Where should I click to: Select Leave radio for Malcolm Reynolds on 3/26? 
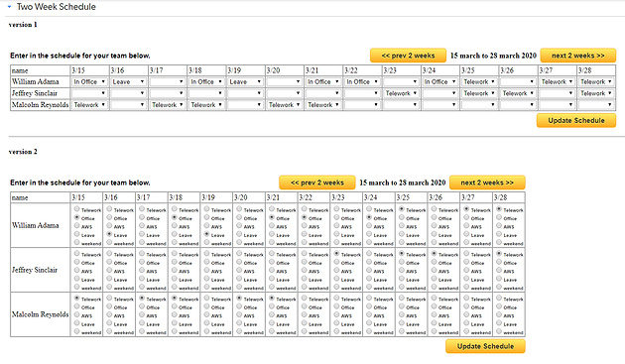[435, 323]
